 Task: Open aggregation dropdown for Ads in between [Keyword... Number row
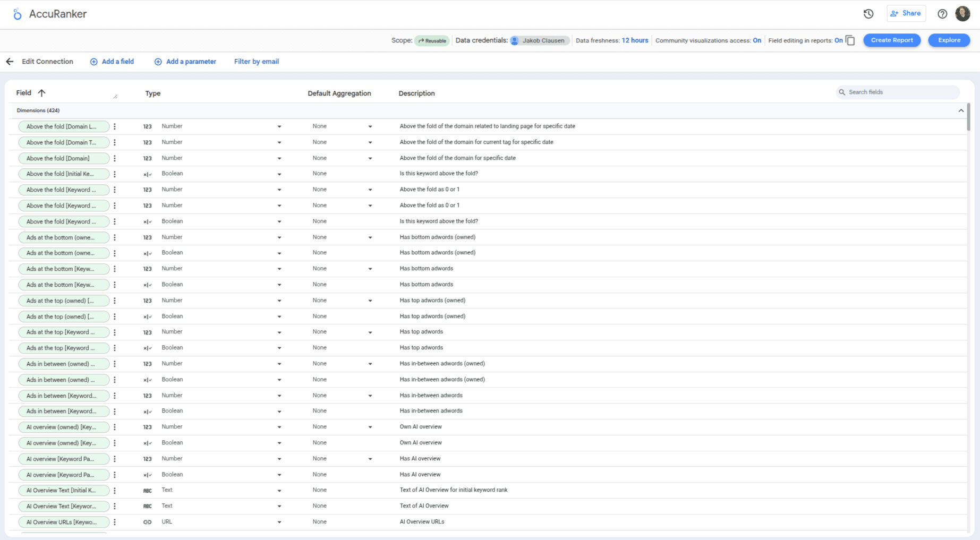pyautogui.click(x=370, y=396)
